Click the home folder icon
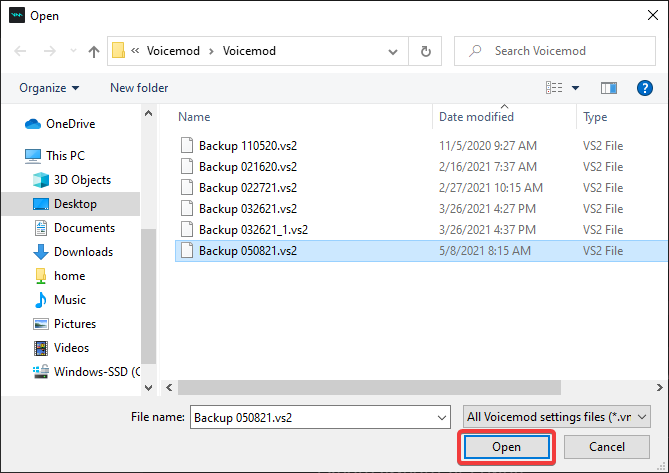The image size is (669, 473). [x=41, y=276]
